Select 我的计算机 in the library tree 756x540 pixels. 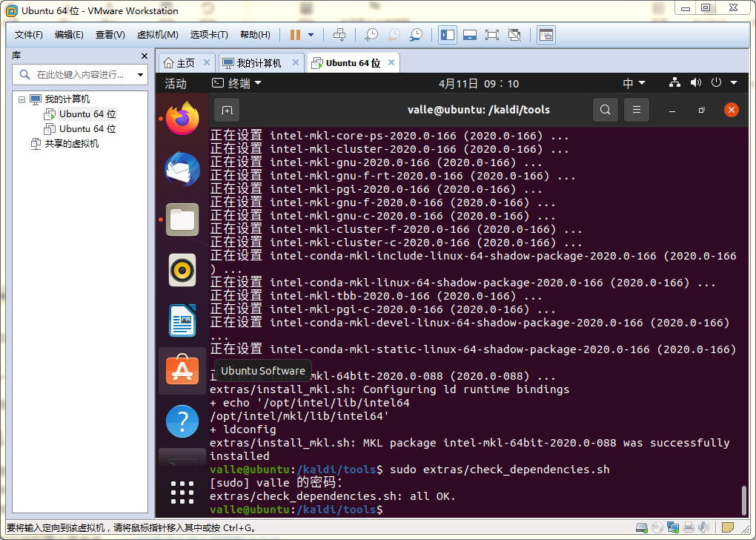(x=67, y=99)
